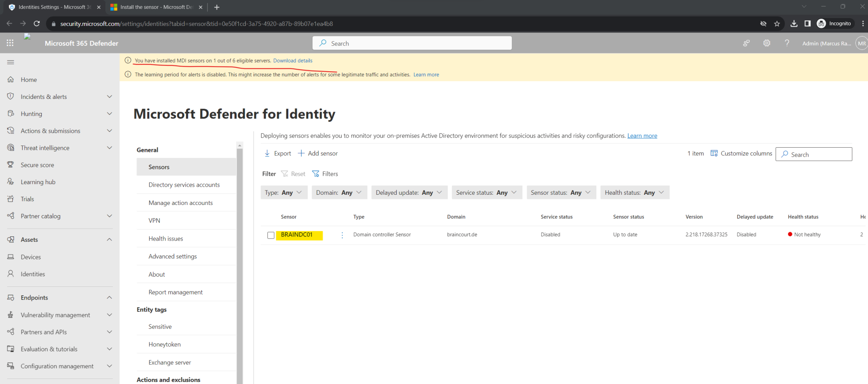Open the Type filter dropdown
Image resolution: width=868 pixels, height=384 pixels.
pos(284,192)
